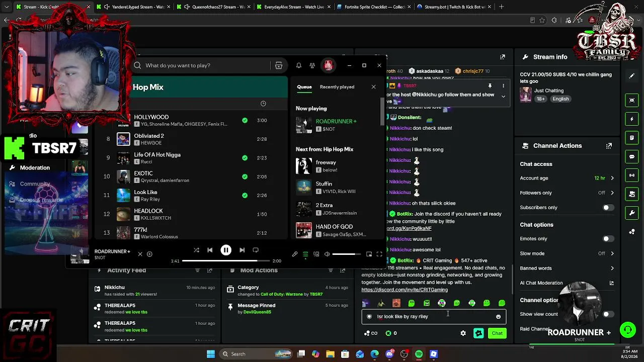Screen dimensions: 644x362
Task: Click the taskbar Search box
Action: [255, 354]
